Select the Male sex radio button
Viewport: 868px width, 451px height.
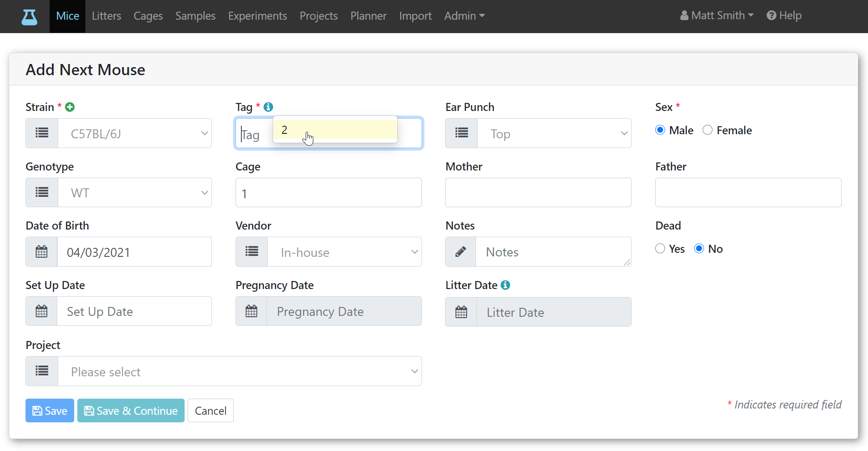660,130
